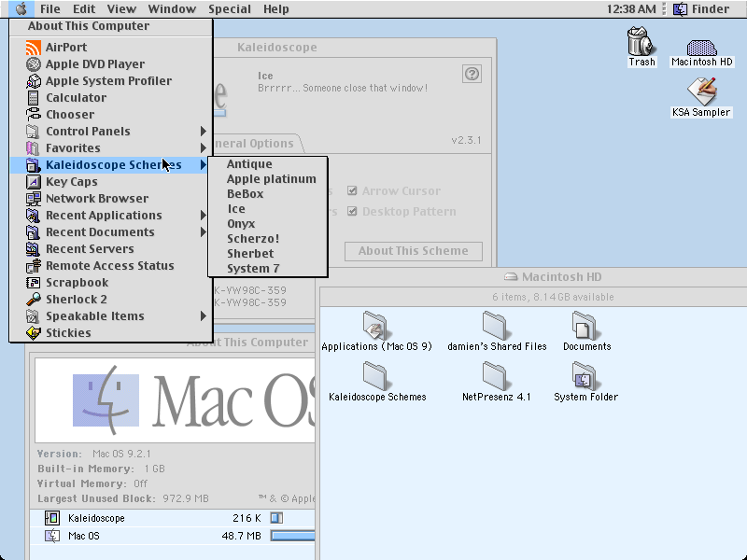
Task: Click the Calculator icon in the menu
Action: 33,98
